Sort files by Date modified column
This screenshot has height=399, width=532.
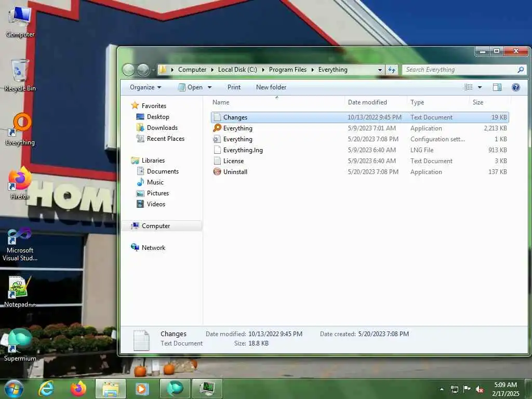(x=376, y=102)
